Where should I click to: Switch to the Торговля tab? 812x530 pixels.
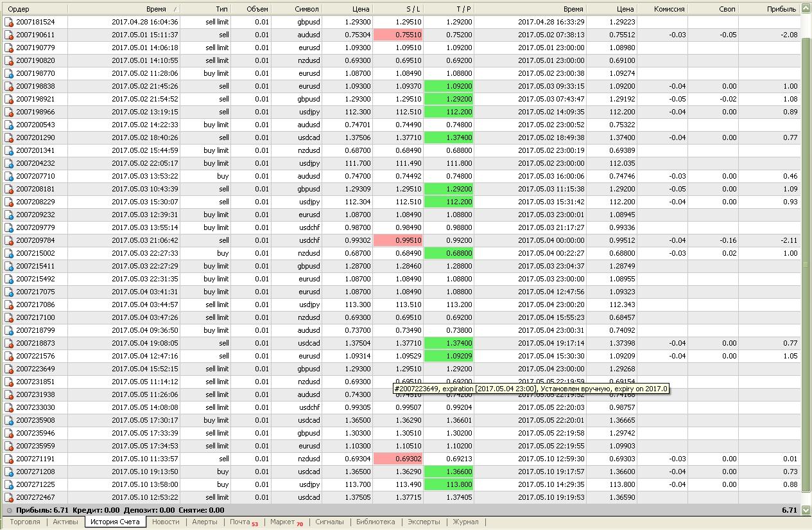25,522
